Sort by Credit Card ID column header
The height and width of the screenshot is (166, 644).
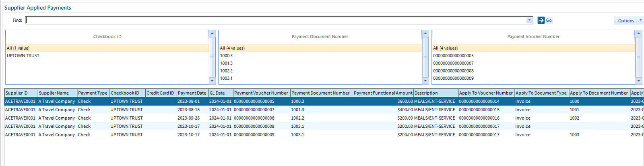click(161, 93)
